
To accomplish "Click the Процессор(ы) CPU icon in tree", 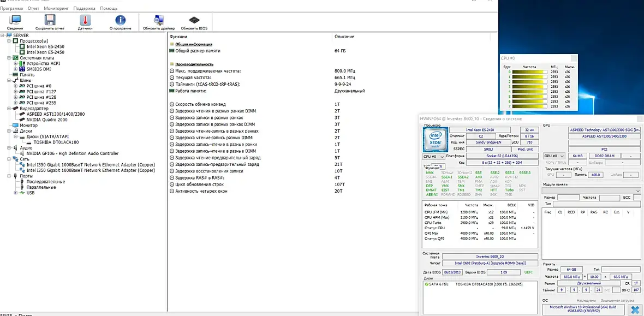I will 16,41.
